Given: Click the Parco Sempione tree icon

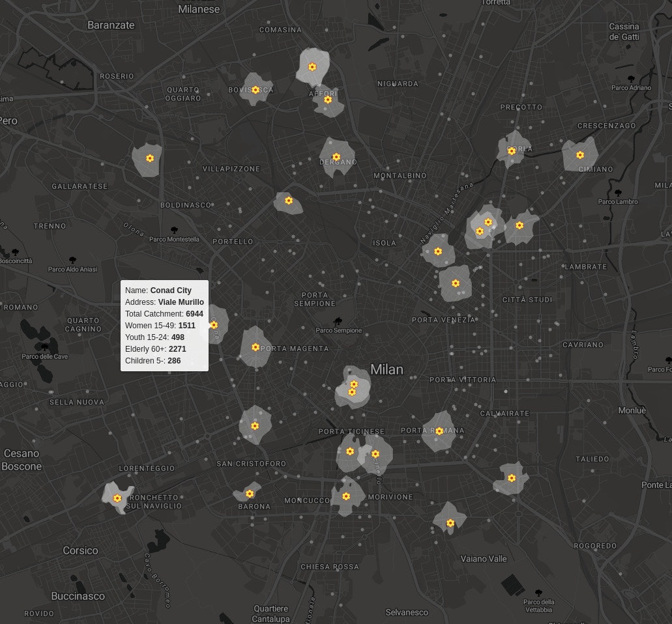Looking at the screenshot, I should pyautogui.click(x=338, y=321).
